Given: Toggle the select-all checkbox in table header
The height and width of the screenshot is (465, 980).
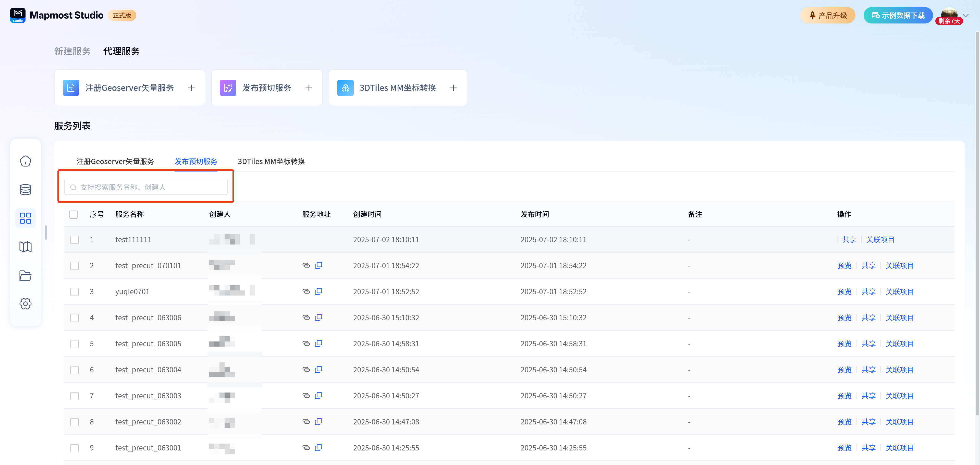Looking at the screenshot, I should click(74, 215).
